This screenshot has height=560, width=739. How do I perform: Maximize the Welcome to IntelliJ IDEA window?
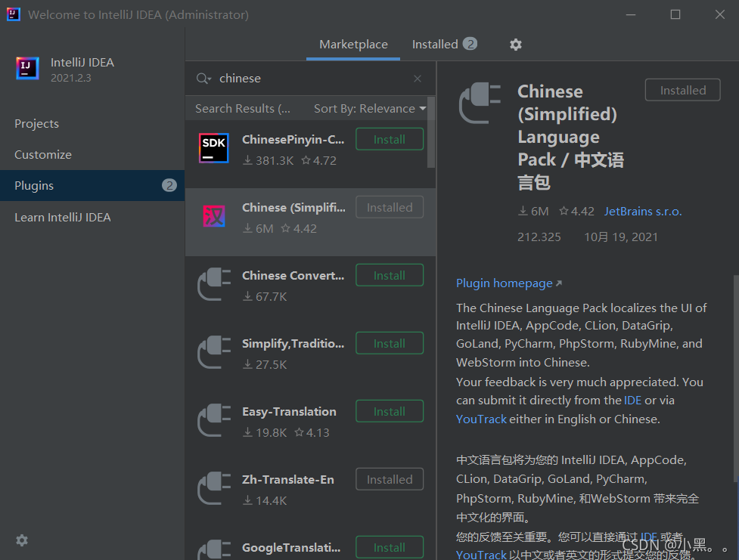click(675, 14)
